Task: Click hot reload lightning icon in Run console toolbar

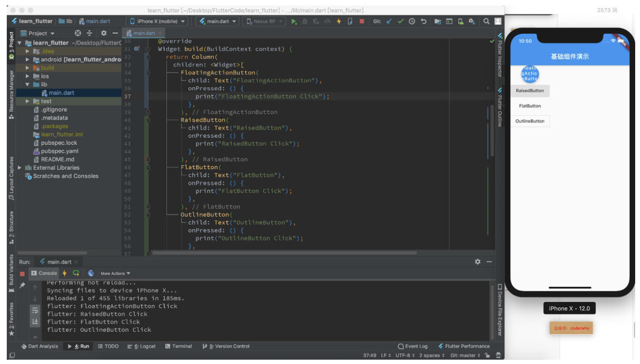Action: pos(65,273)
